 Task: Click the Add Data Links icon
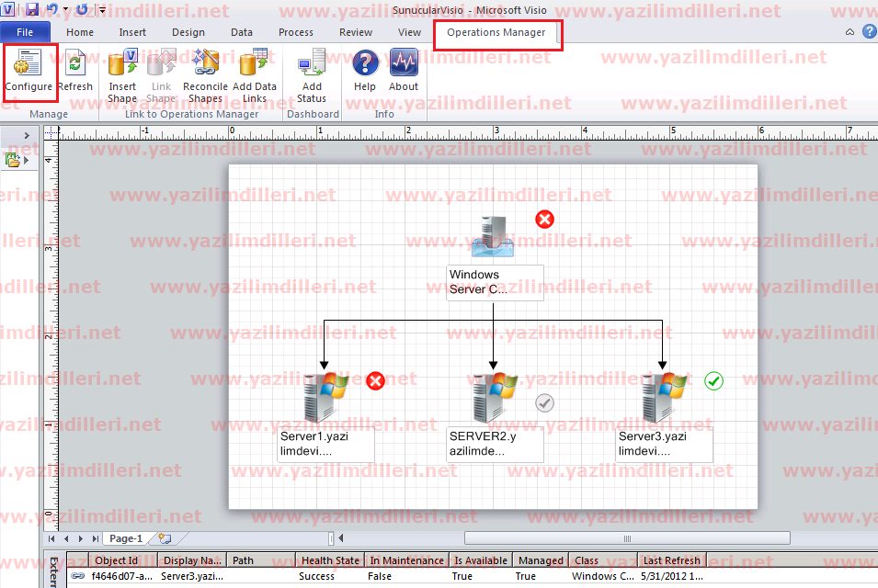pyautogui.click(x=254, y=75)
